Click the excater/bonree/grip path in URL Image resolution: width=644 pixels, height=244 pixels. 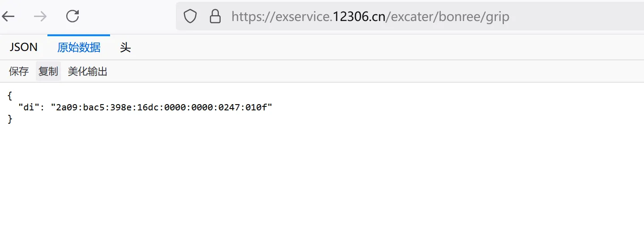point(447,17)
